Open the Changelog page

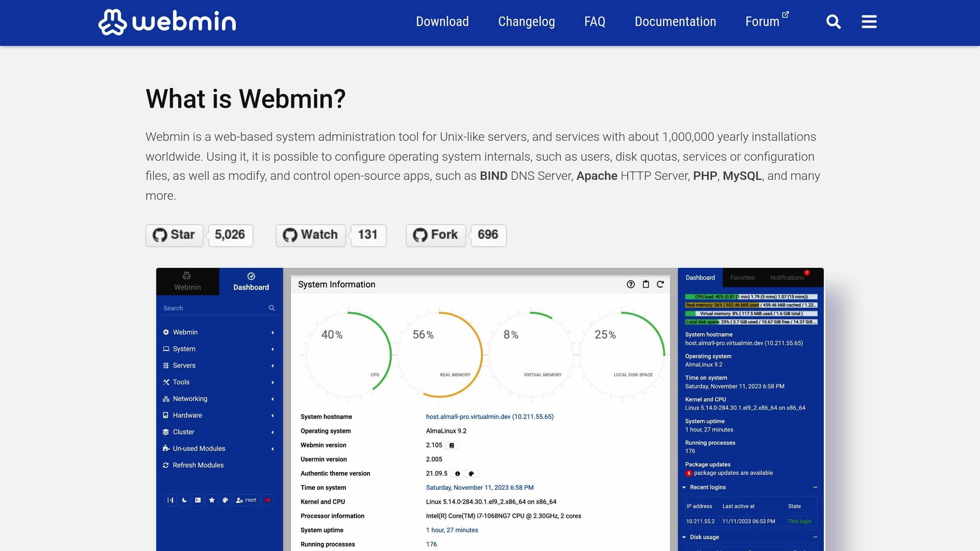[526, 22]
